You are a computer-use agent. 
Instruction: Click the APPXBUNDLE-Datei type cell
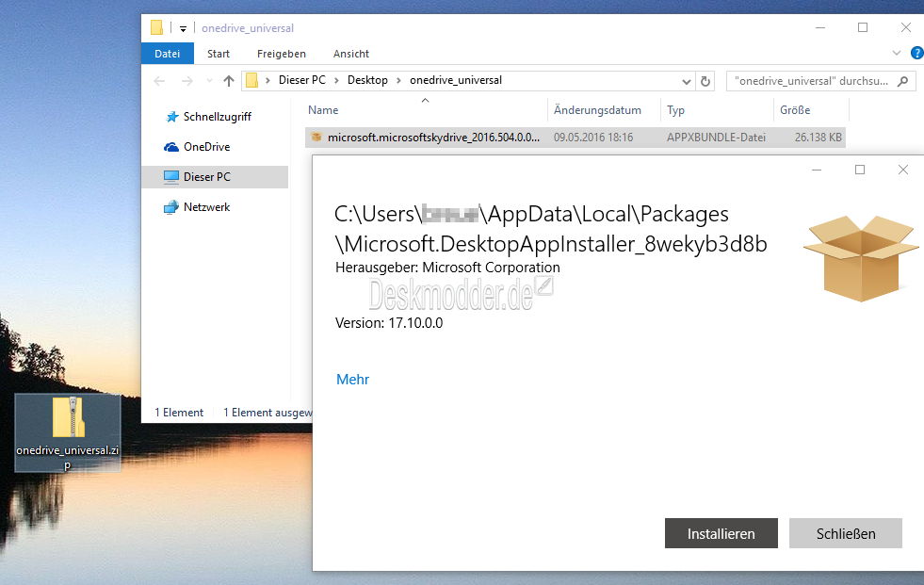(716, 138)
